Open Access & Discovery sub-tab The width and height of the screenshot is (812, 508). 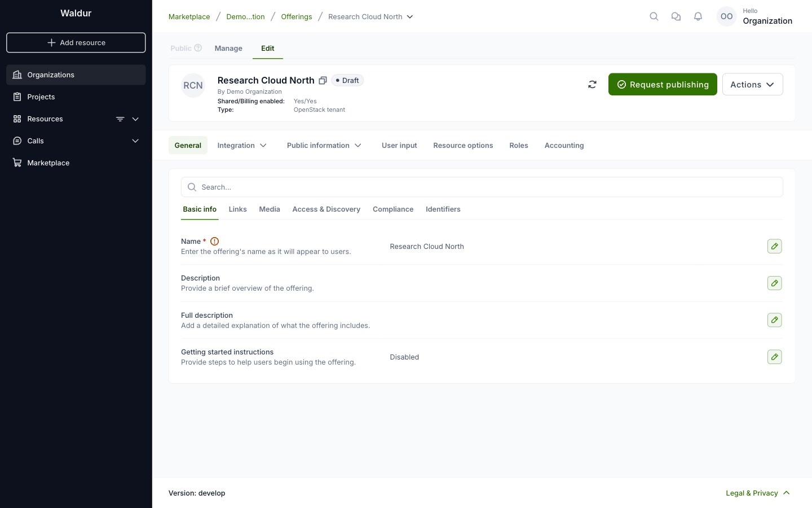click(x=326, y=209)
